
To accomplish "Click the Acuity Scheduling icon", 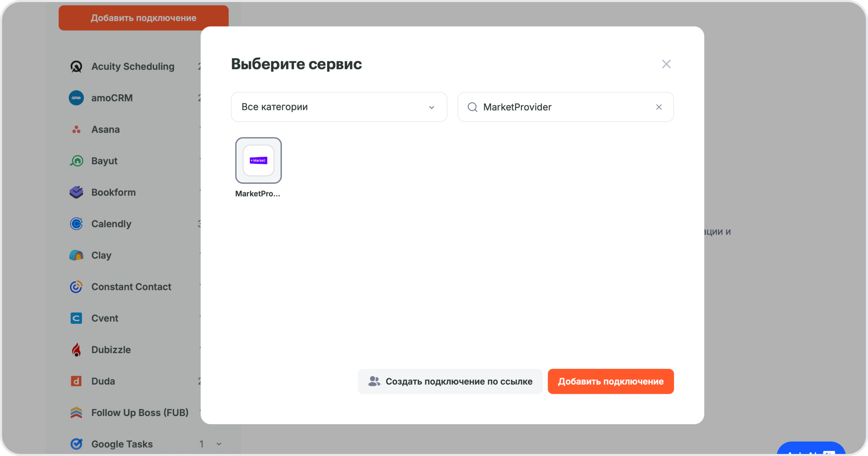I will pos(76,67).
